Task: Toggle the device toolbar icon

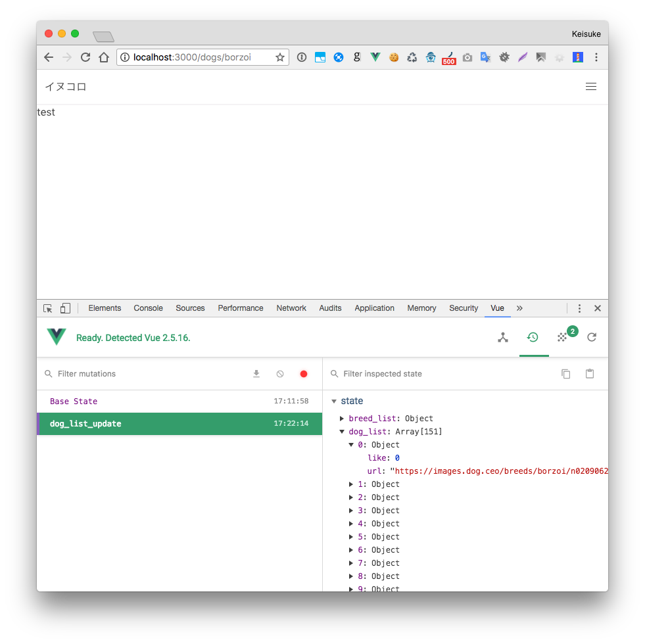Action: [65, 308]
